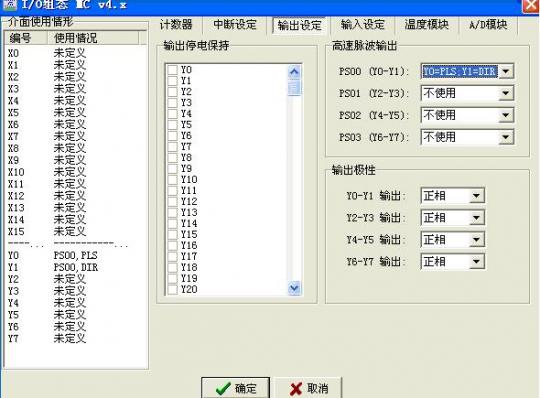This screenshot has height=398, width=540.
Task: Enable power-off hold checkbox for Y0
Action: 172,70
